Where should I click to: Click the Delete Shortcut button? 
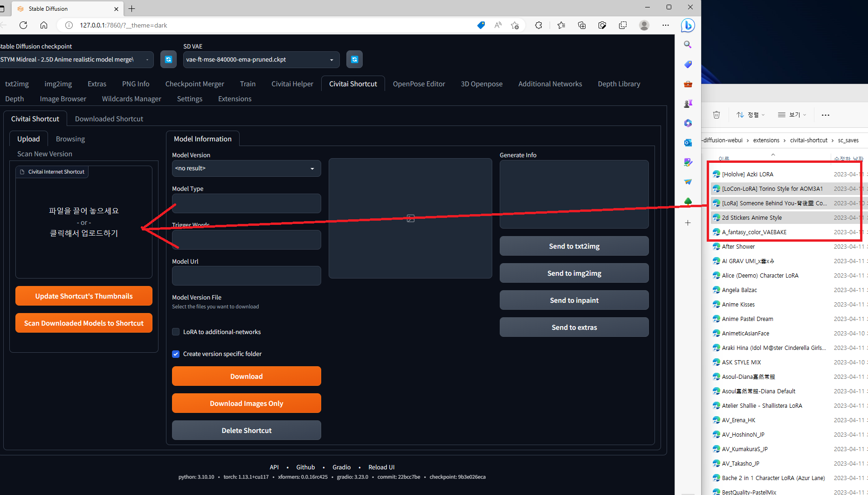coord(246,430)
